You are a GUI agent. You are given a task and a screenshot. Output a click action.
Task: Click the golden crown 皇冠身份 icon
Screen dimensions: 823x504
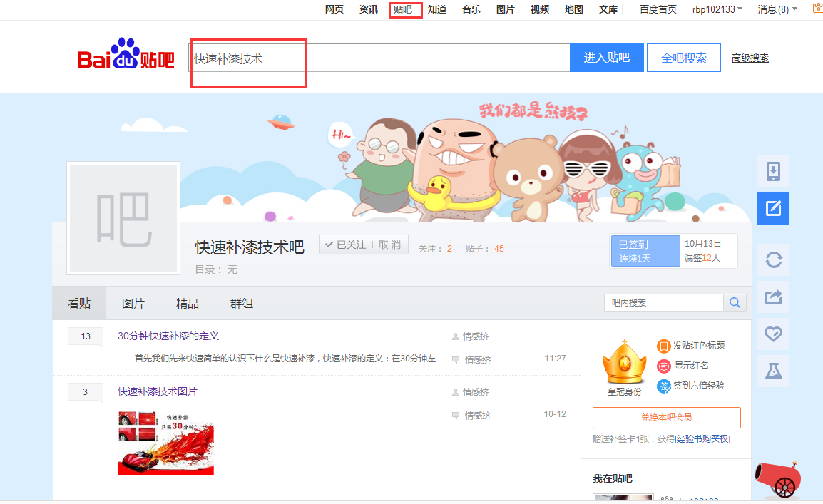(624, 362)
